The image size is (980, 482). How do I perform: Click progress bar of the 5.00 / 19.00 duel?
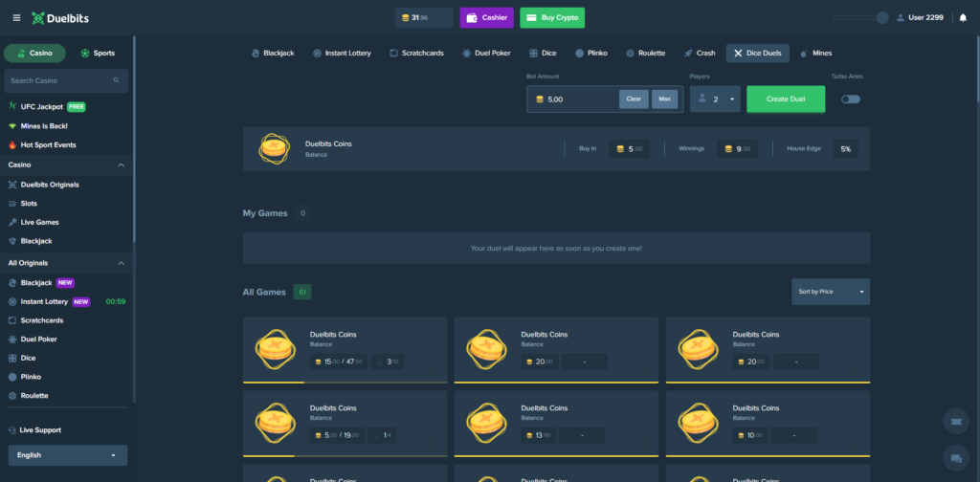coord(345,456)
